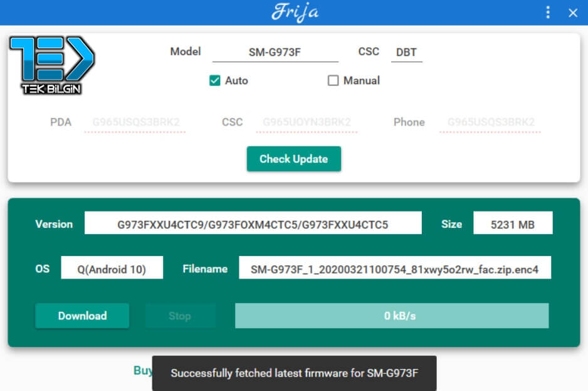Select the OS value Q(Android 10)
588x391 pixels.
pyautogui.click(x=112, y=268)
